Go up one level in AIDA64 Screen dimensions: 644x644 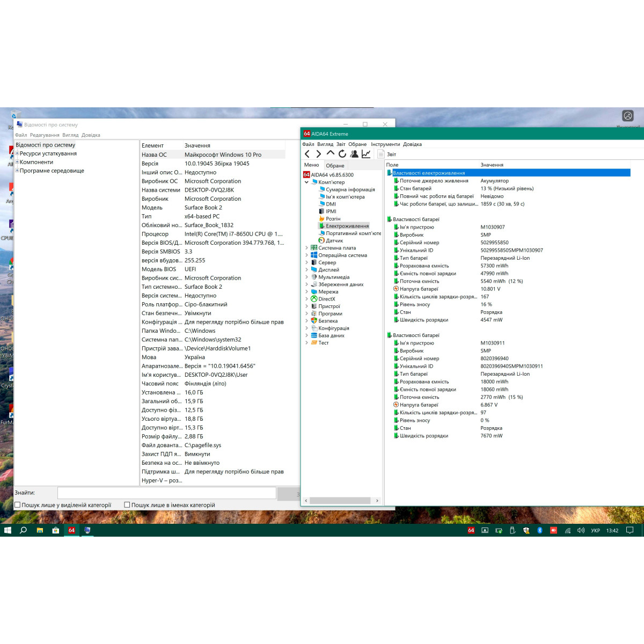pyautogui.click(x=330, y=153)
